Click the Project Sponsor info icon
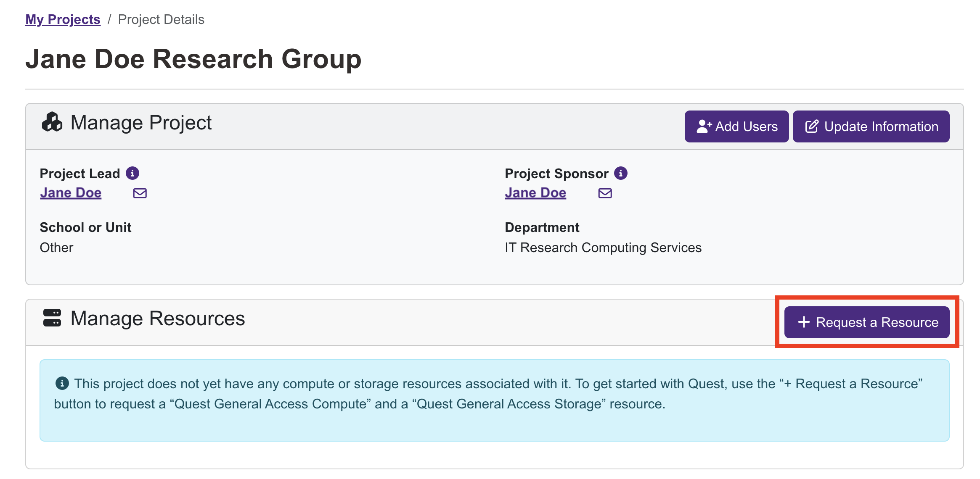This screenshot has height=479, width=980. 621,173
